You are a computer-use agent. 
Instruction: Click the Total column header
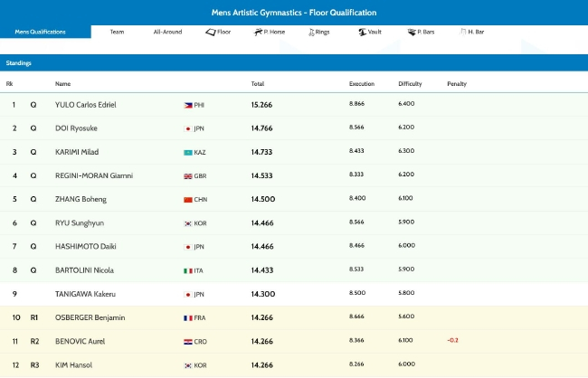click(x=258, y=84)
